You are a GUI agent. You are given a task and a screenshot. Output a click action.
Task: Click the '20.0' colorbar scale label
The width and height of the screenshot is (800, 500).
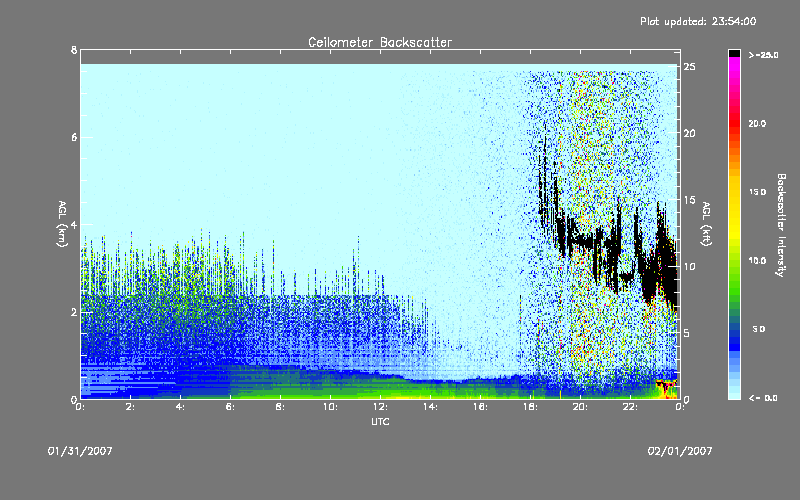(x=758, y=124)
